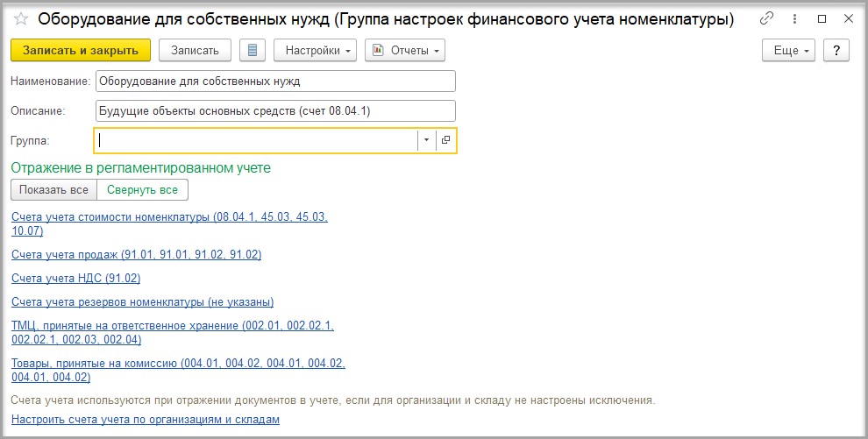The image size is (868, 439).
Task: Open the list icon button next to Записать
Action: coord(253,50)
